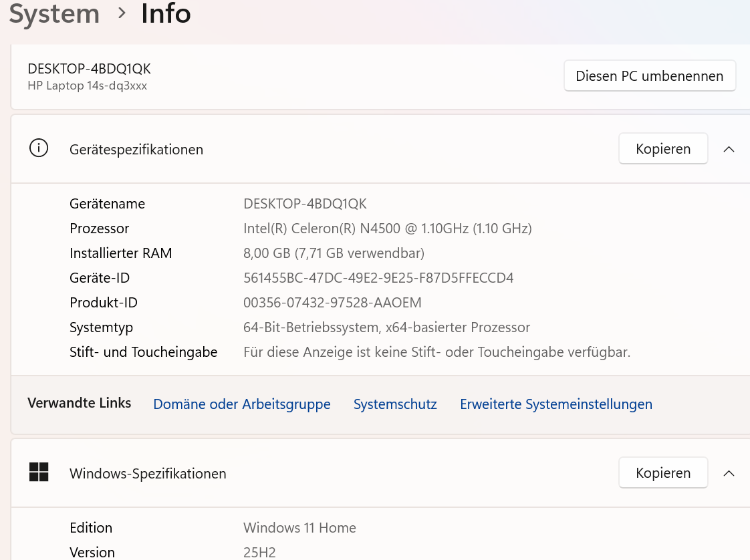
Task: Open the Domäne oder Arbeitsgruppe link
Action: coord(242,404)
